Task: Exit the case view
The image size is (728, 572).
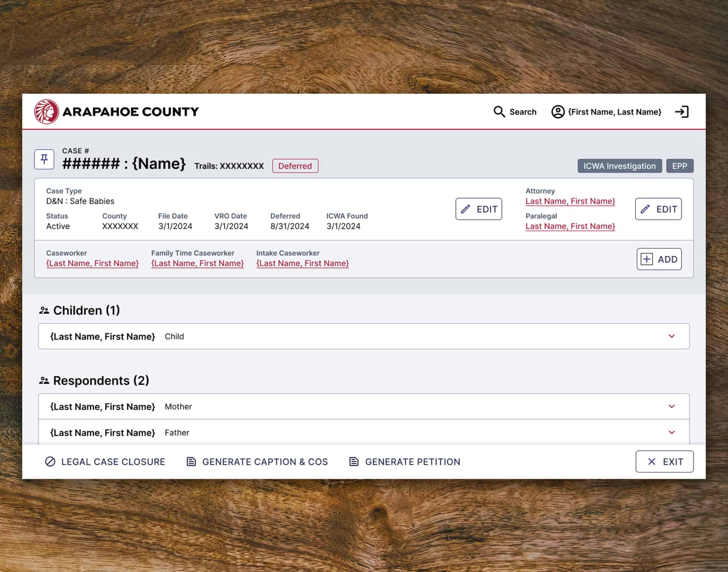Action: 664,461
